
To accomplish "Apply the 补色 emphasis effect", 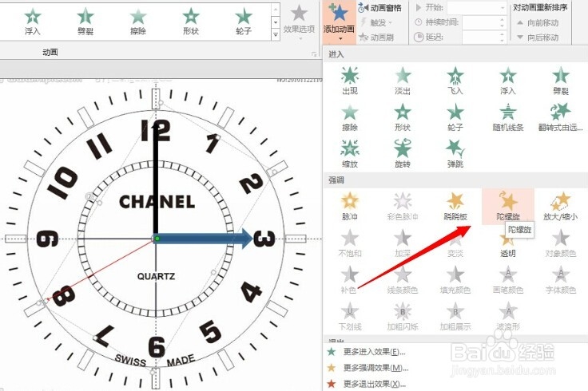I will coord(349,280).
